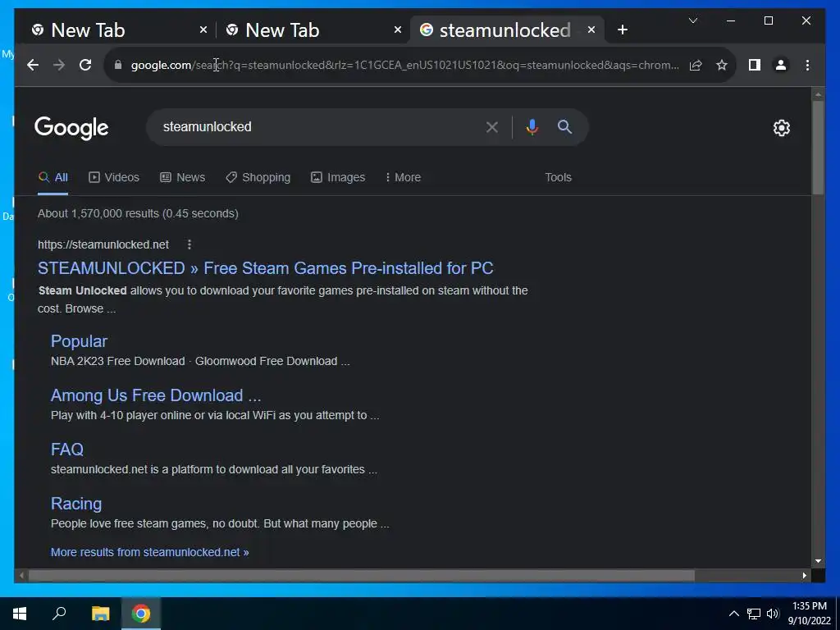The width and height of the screenshot is (840, 630).
Task: Open a new tab with plus button
Action: [622, 30]
